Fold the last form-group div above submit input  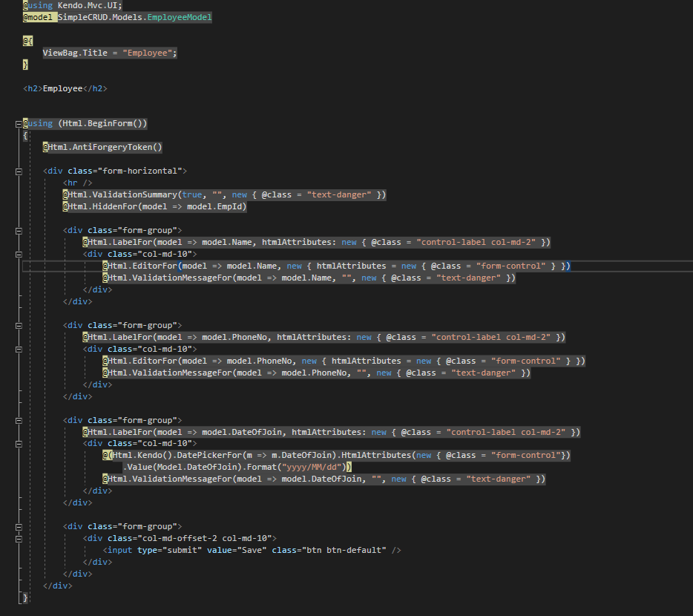point(18,527)
